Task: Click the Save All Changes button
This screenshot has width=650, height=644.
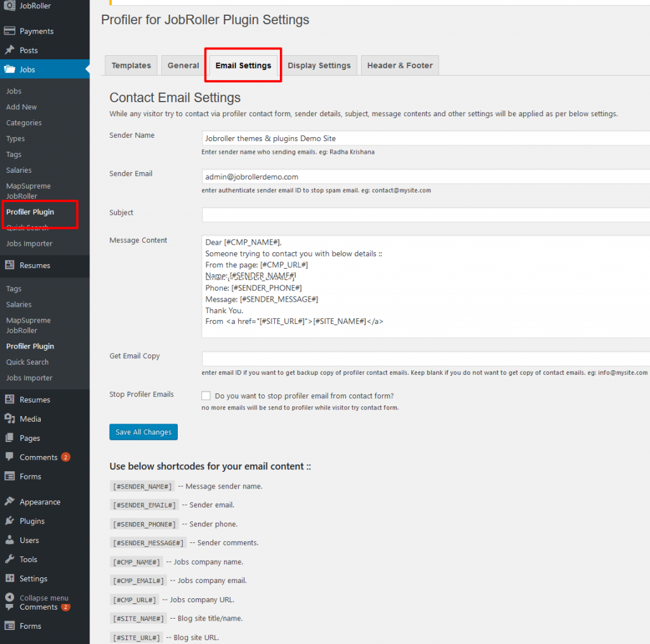Action: pyautogui.click(x=143, y=432)
